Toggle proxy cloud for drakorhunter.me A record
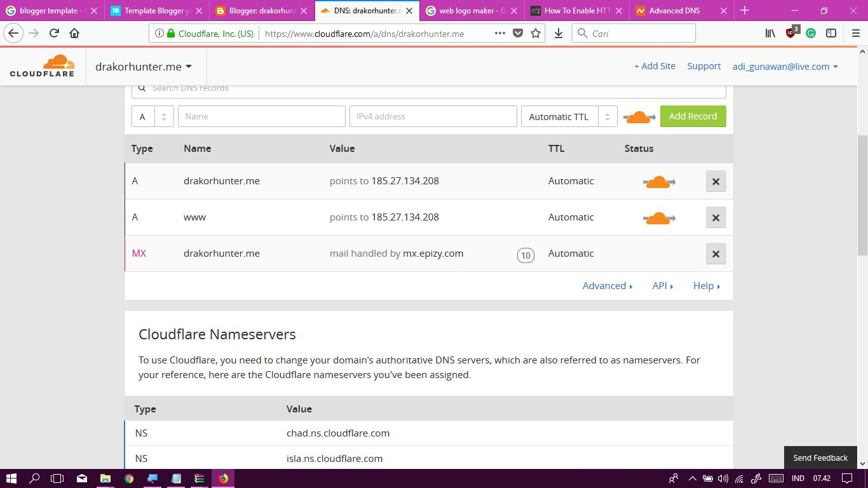 click(659, 182)
